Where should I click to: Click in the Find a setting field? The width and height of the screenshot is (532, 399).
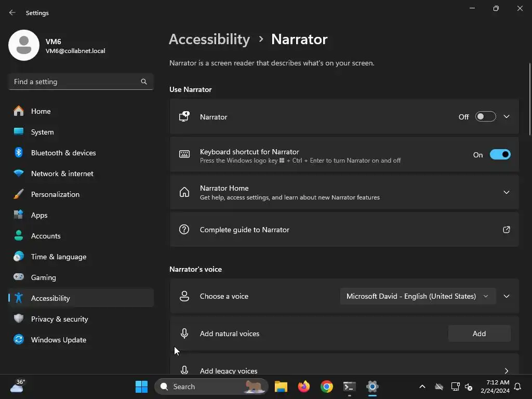81,82
